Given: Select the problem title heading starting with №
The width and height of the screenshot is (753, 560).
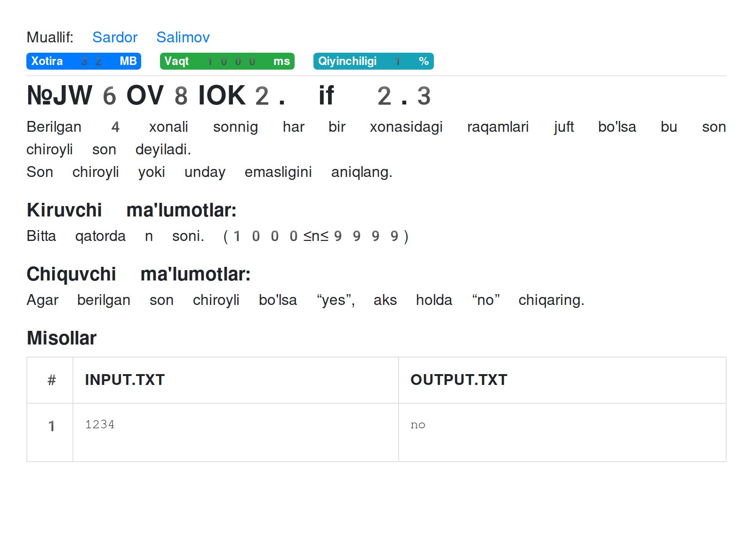Looking at the screenshot, I should click(229, 96).
